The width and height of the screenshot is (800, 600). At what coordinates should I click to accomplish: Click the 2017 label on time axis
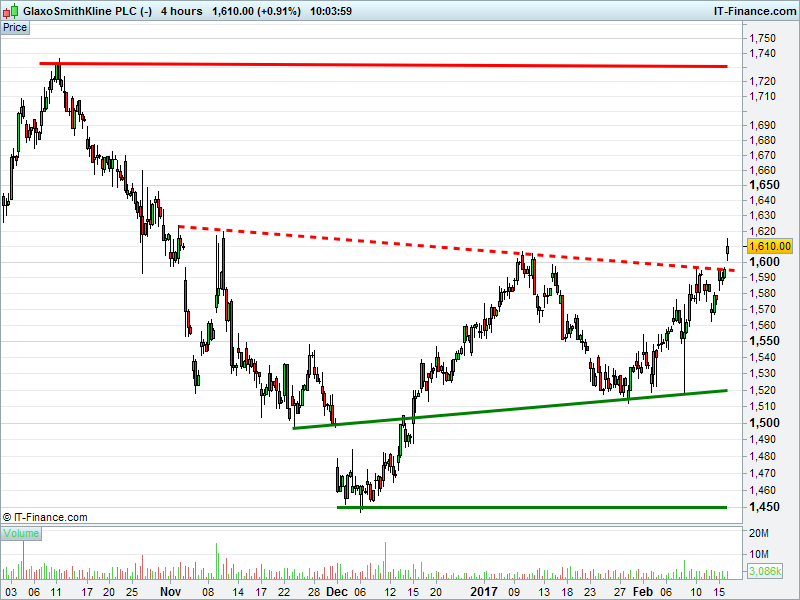(x=484, y=592)
